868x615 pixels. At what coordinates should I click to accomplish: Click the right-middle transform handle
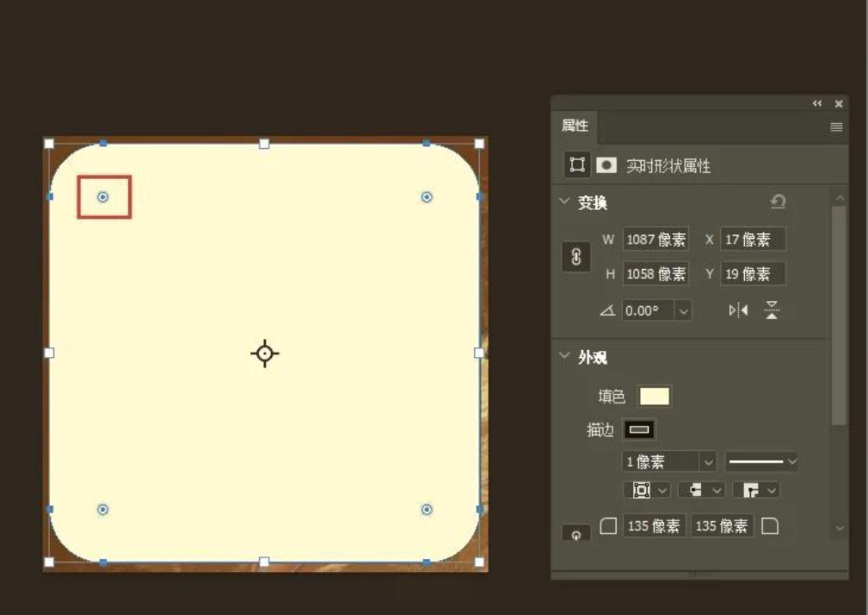point(479,354)
